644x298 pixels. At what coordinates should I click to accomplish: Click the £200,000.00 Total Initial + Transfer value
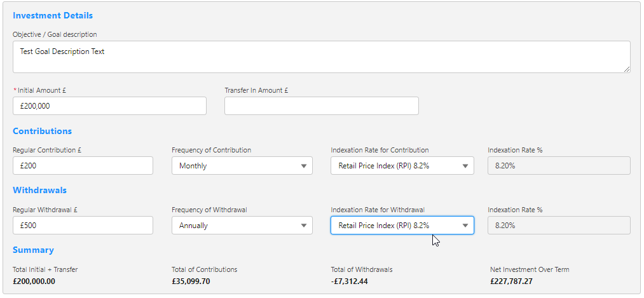click(x=34, y=281)
